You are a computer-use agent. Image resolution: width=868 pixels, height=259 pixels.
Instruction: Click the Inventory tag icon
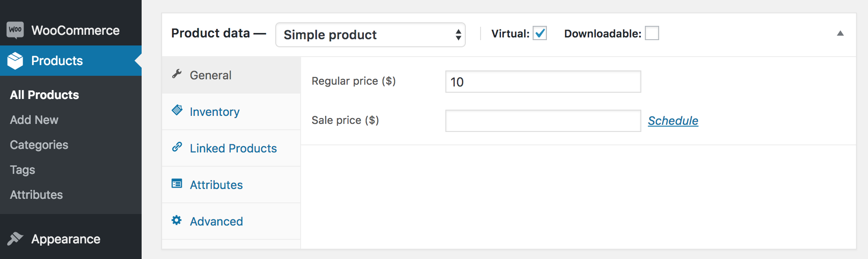pyautogui.click(x=177, y=110)
